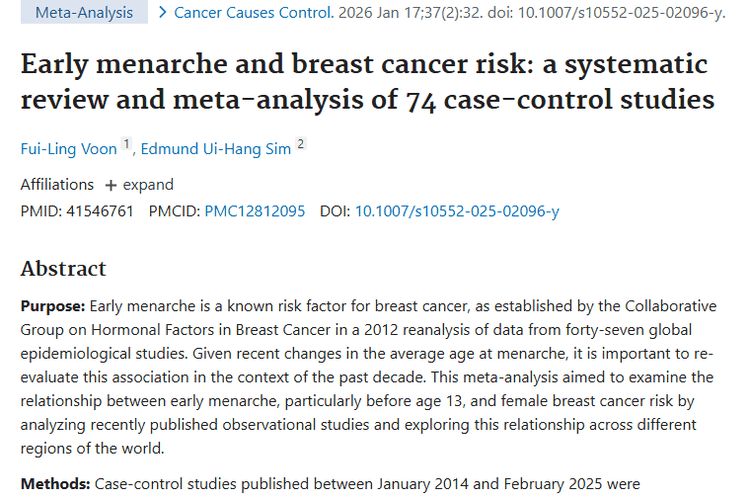Click the PMCID label text
The width and height of the screenshot is (750, 500).
[x=174, y=211]
